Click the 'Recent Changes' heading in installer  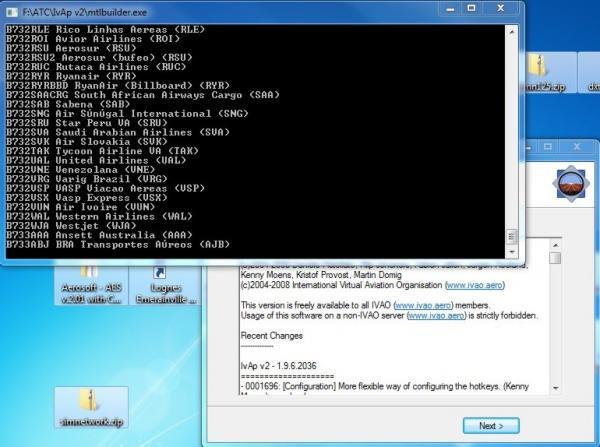click(272, 336)
